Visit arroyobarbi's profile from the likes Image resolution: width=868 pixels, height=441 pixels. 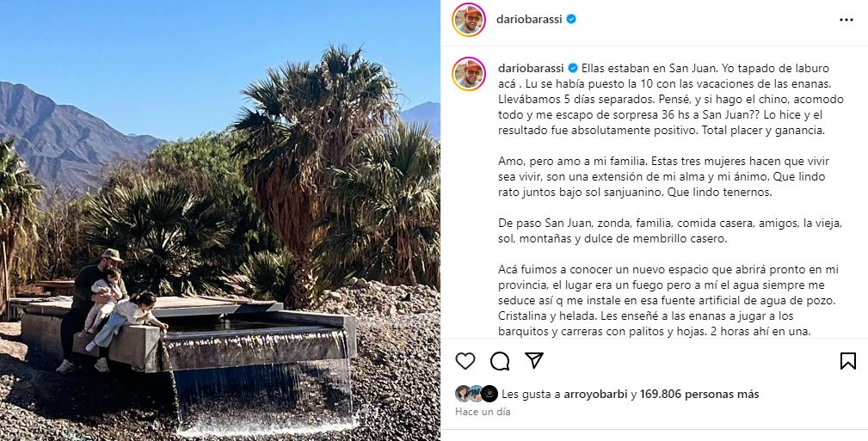595,395
